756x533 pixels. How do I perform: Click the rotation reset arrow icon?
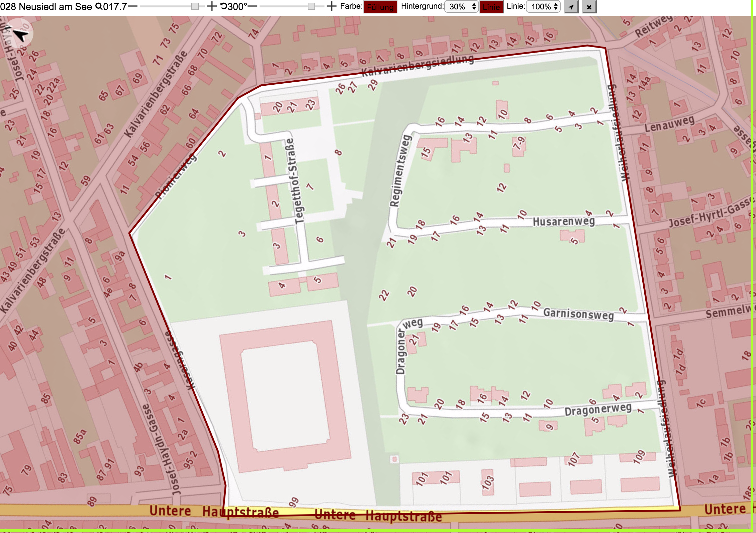(223, 6)
